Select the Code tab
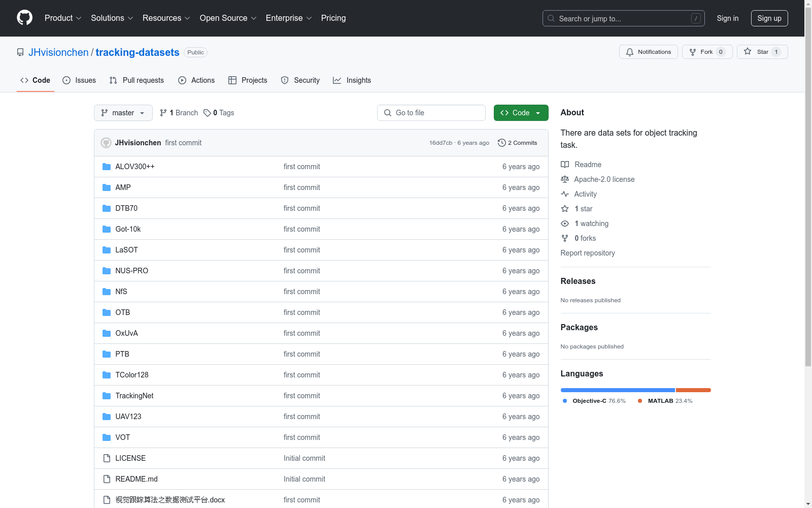Screen dimensions: 812x508 point(36,80)
